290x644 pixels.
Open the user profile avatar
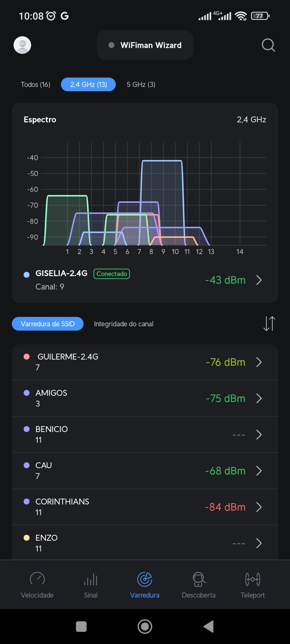(x=22, y=45)
